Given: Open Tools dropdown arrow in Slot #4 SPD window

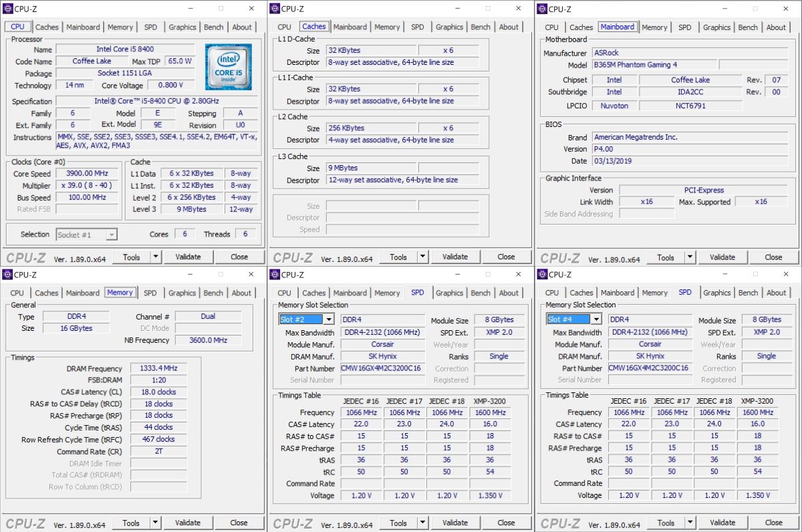Looking at the screenshot, I should 690,523.
